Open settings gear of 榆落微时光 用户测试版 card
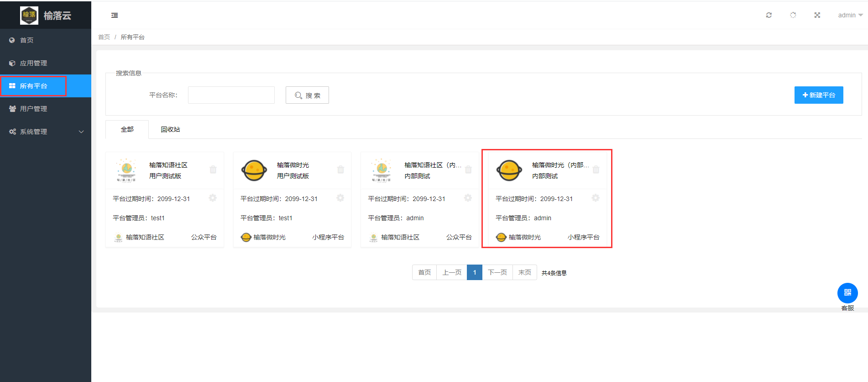This screenshot has width=868, height=382. pyautogui.click(x=340, y=198)
